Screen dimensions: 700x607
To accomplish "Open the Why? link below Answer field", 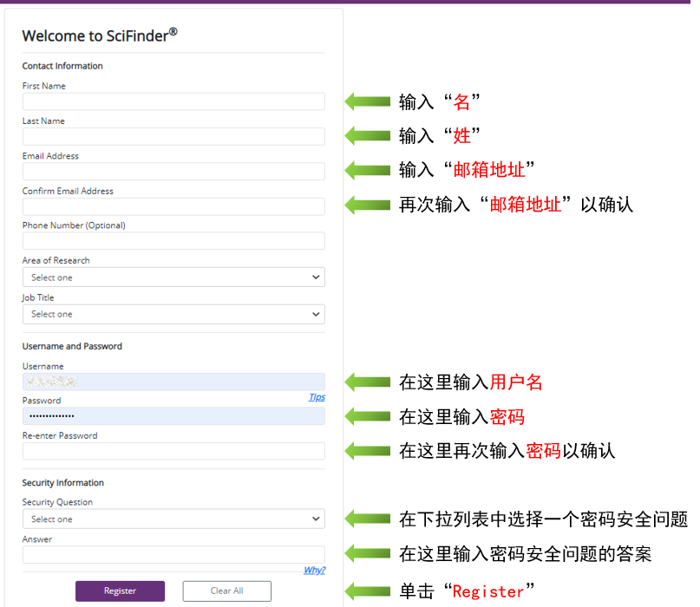I will point(315,570).
